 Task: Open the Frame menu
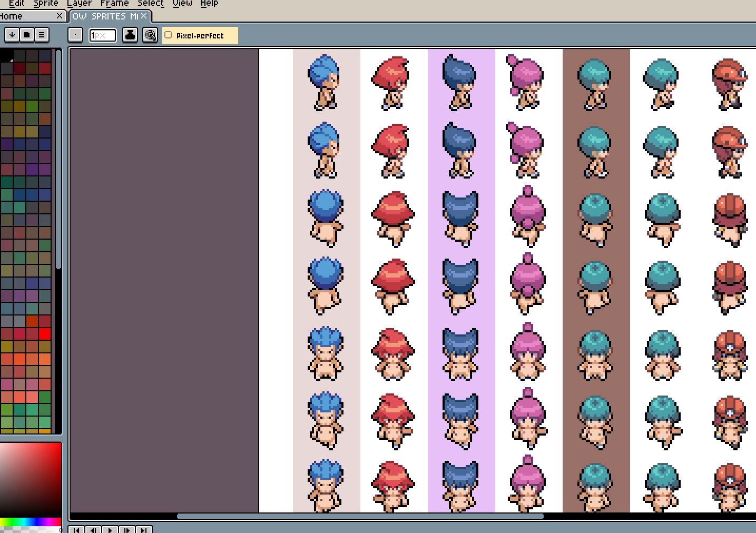pos(114,3)
